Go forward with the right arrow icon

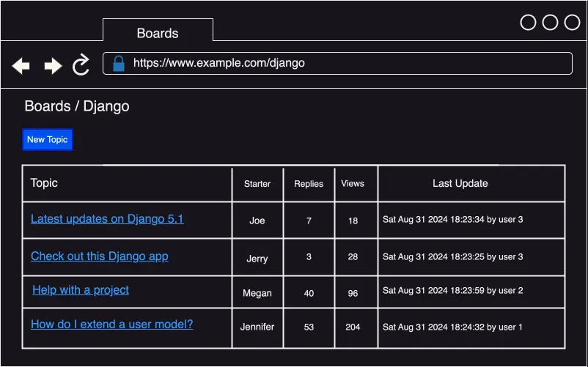coord(53,66)
